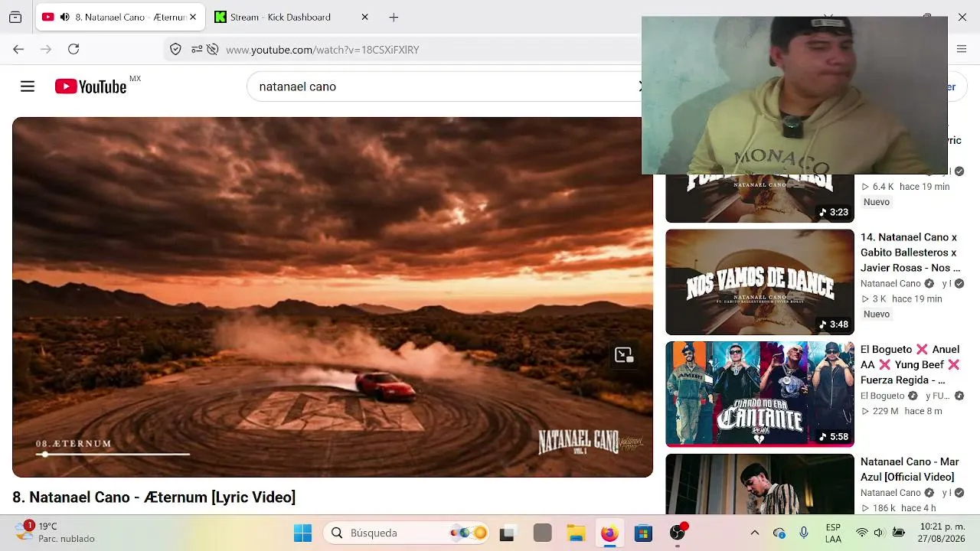The image size is (980, 551).
Task: Open a new browser tab
Action: pos(394,17)
